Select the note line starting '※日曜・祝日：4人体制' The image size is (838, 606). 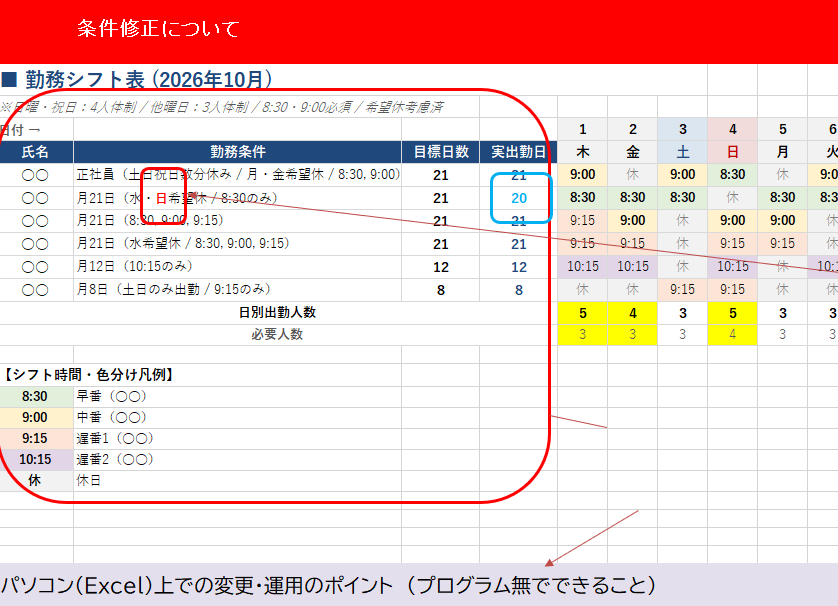(221, 107)
